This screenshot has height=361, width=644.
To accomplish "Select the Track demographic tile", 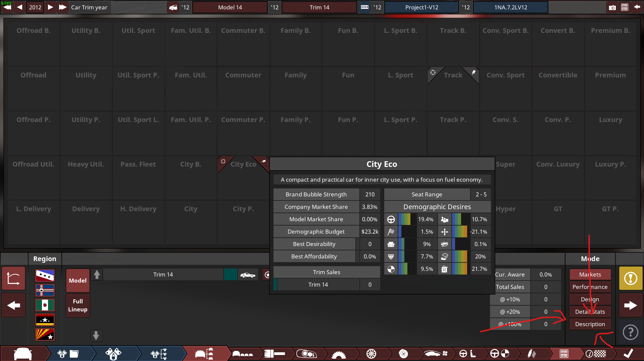I will tap(453, 88).
